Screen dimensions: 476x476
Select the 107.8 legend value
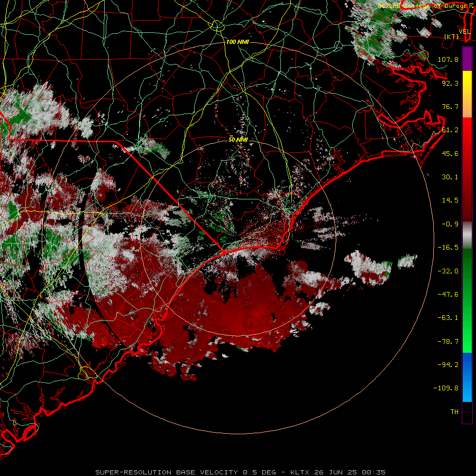(448, 59)
